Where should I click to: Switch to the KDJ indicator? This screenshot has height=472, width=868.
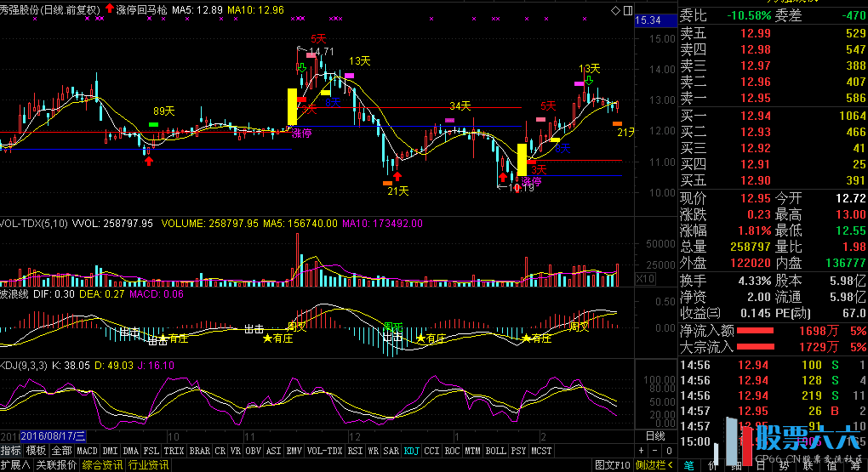[412, 451]
